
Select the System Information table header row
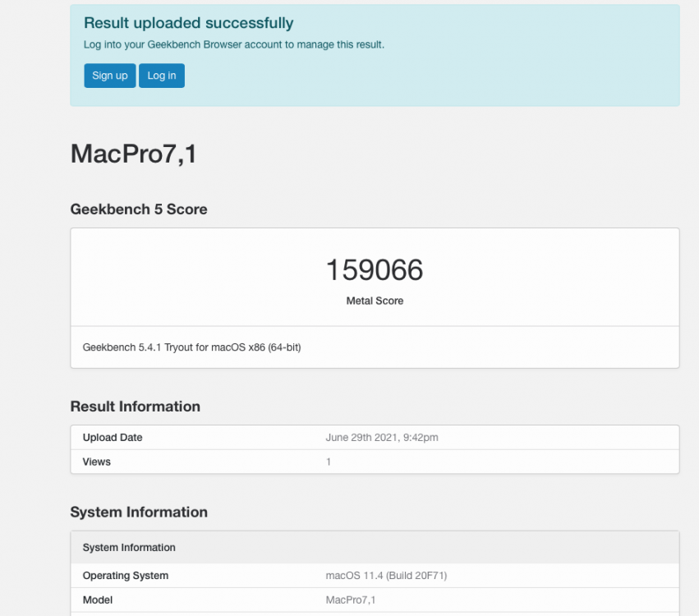pyautogui.click(x=375, y=547)
